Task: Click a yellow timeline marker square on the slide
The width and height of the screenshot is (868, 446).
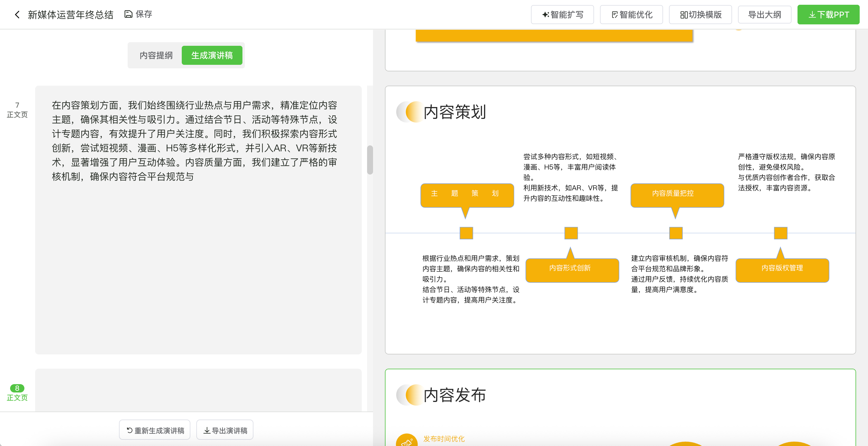Action: (x=466, y=233)
